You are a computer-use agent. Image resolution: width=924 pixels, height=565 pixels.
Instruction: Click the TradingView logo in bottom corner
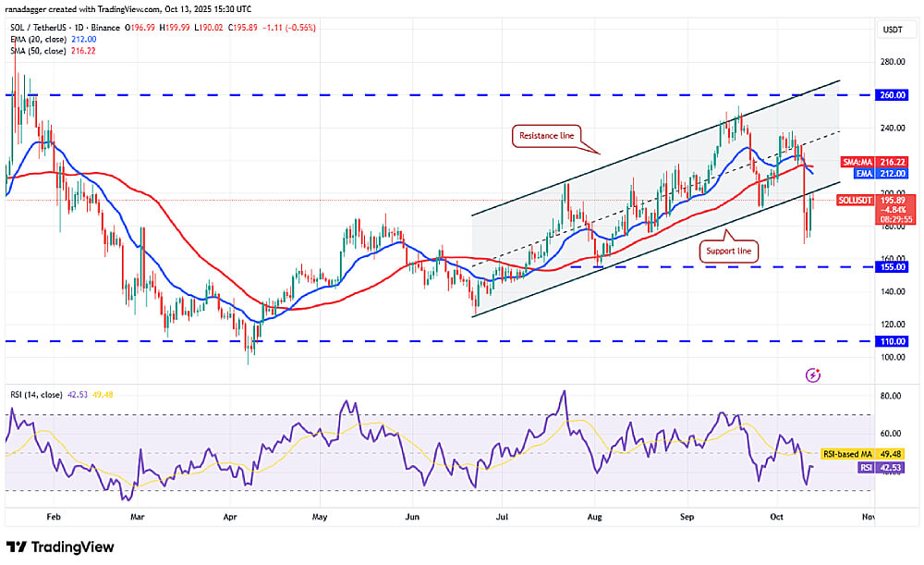pos(61,547)
